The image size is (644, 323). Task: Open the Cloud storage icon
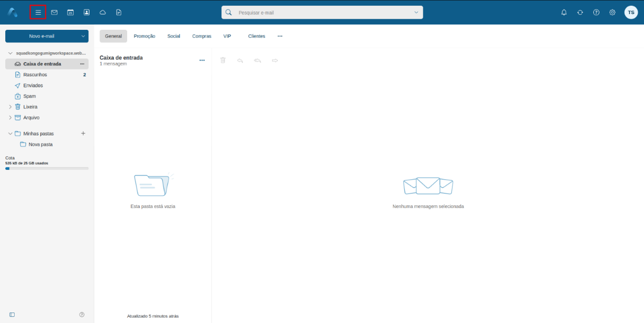coord(103,12)
